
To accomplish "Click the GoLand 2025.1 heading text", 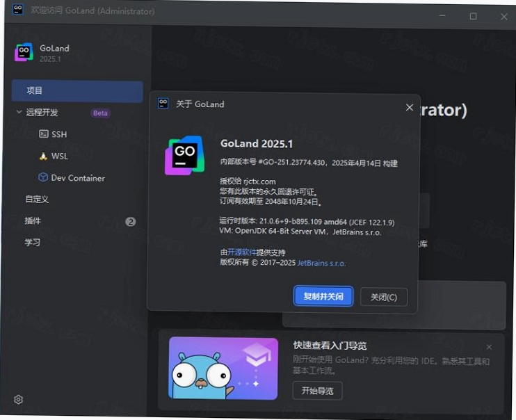I will [x=257, y=144].
